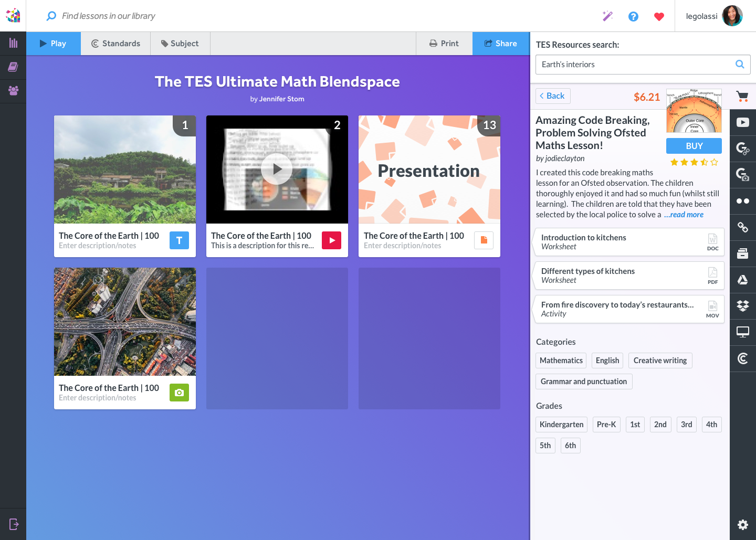Select the 4th grade tag
This screenshot has width=756, height=540.
click(712, 425)
